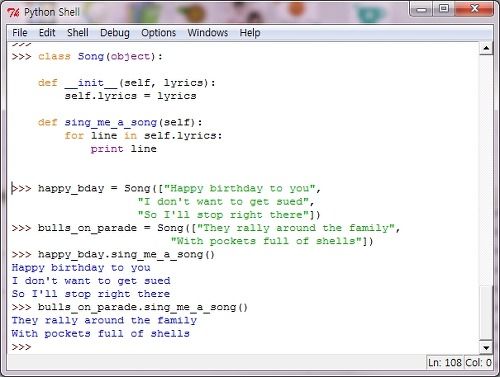Click output line 'So I'll stop right there'
Screen dimensions: 500x377
coord(91,294)
